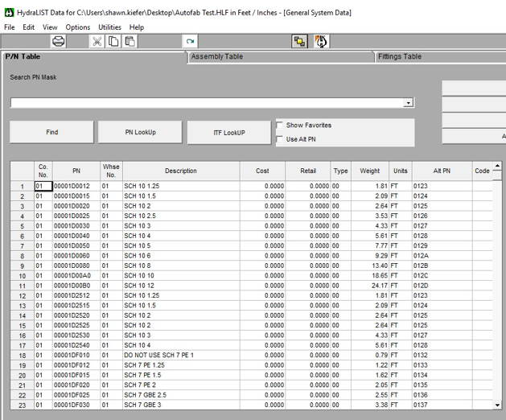Open the Options menu
This screenshot has height=420, width=506.
click(78, 27)
